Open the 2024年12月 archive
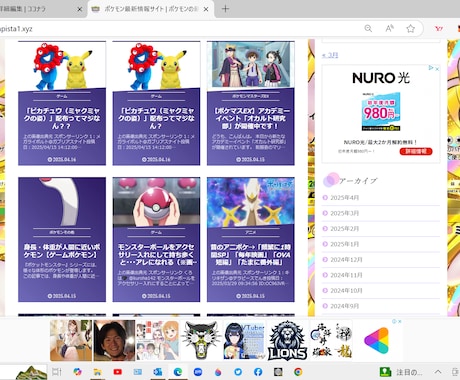This screenshot has width=460, height=380. pyautogui.click(x=346, y=260)
